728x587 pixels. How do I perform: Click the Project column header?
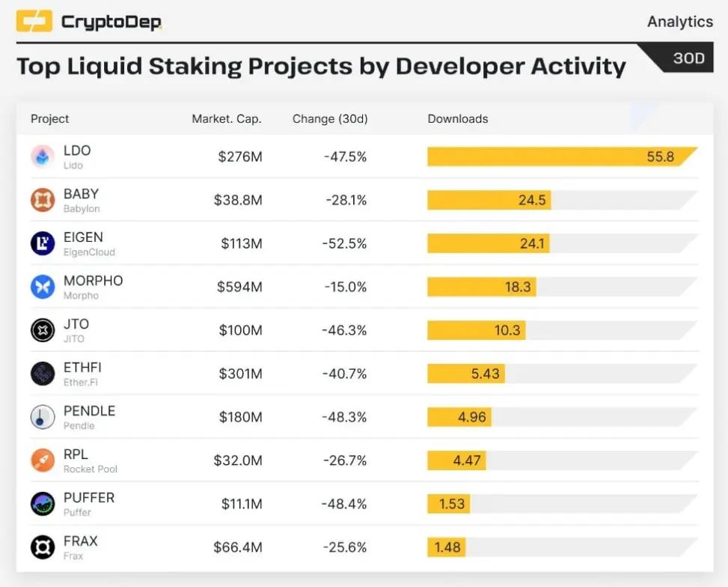(x=49, y=119)
